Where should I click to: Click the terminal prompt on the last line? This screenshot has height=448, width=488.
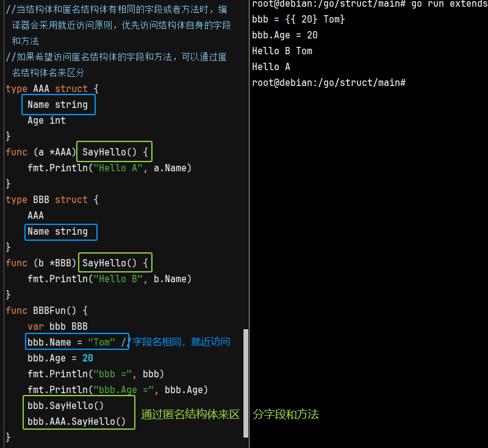click(329, 82)
